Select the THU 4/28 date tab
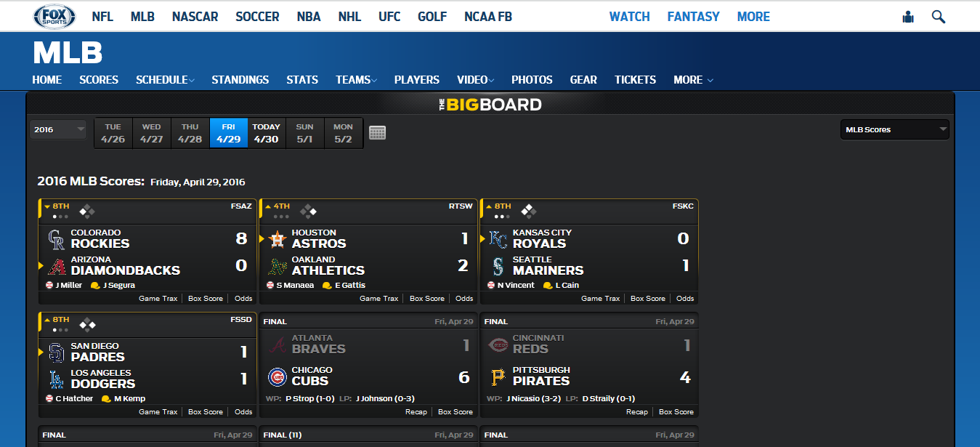 190,133
